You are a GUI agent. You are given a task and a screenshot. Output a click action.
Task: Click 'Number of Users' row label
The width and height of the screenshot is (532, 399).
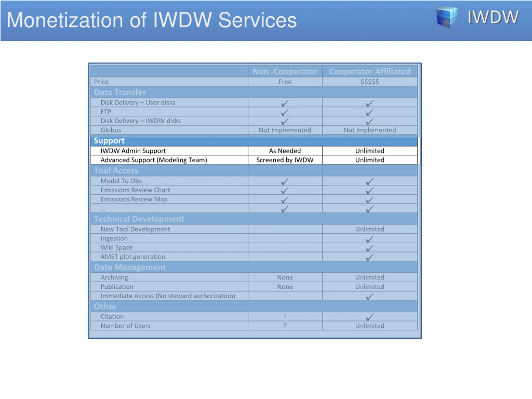(x=126, y=326)
